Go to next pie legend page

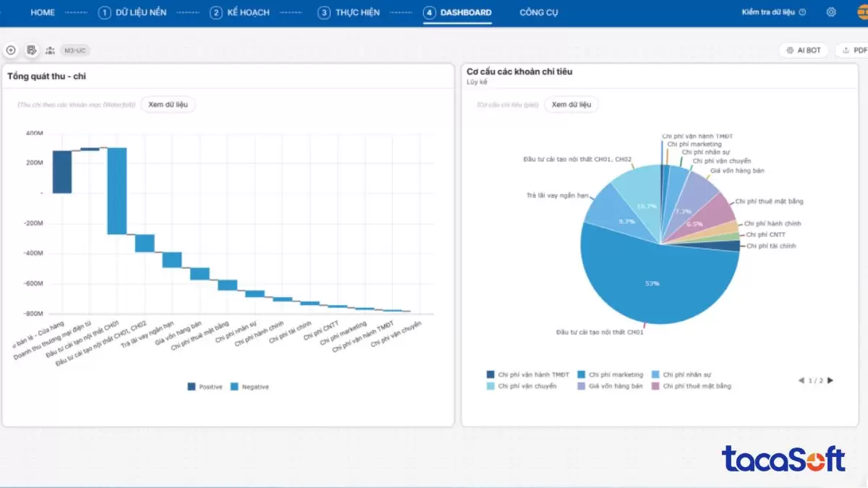pyautogui.click(x=830, y=380)
